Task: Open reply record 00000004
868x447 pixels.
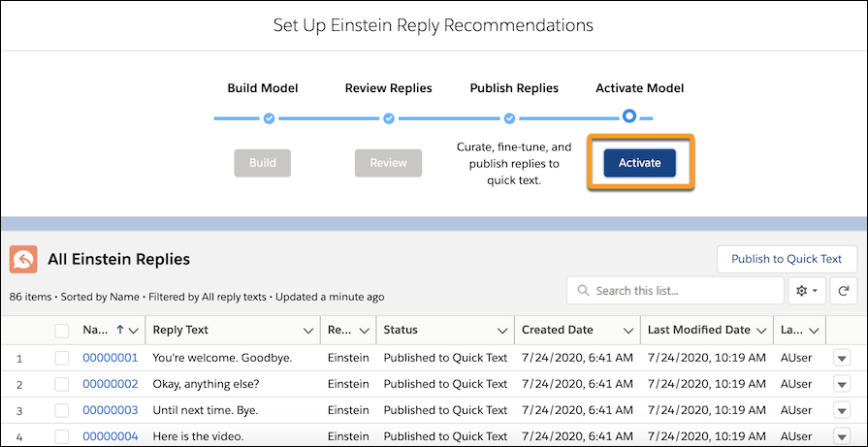Action: point(111,436)
